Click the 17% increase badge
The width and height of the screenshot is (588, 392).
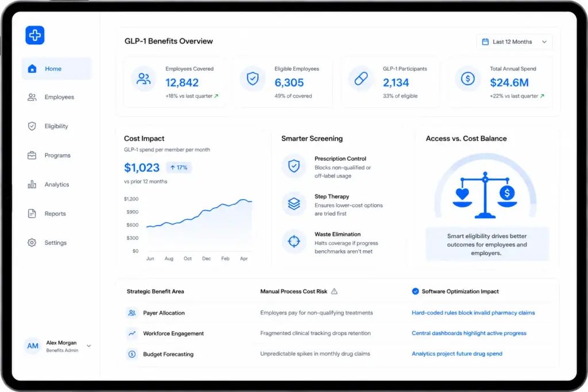pyautogui.click(x=179, y=168)
